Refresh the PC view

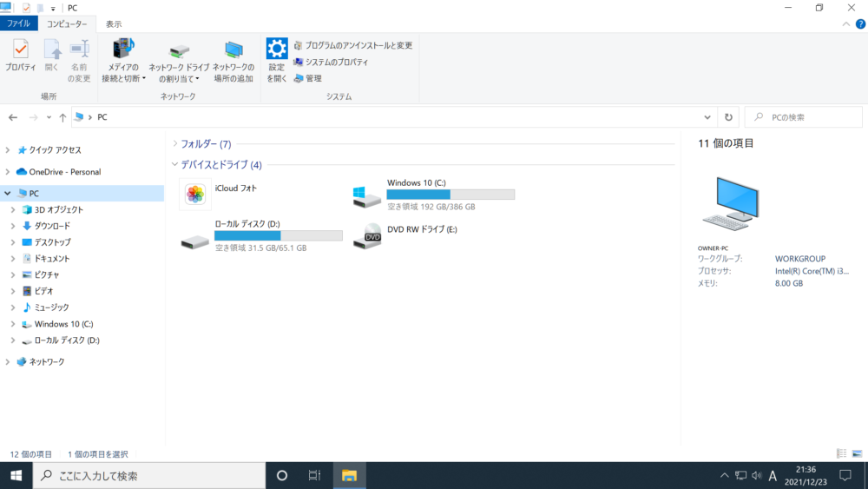728,117
